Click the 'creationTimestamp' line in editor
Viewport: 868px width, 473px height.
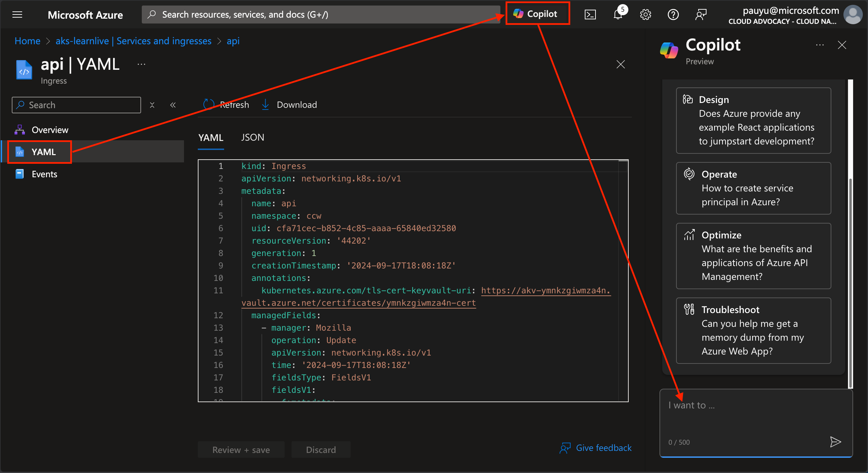[x=353, y=266]
